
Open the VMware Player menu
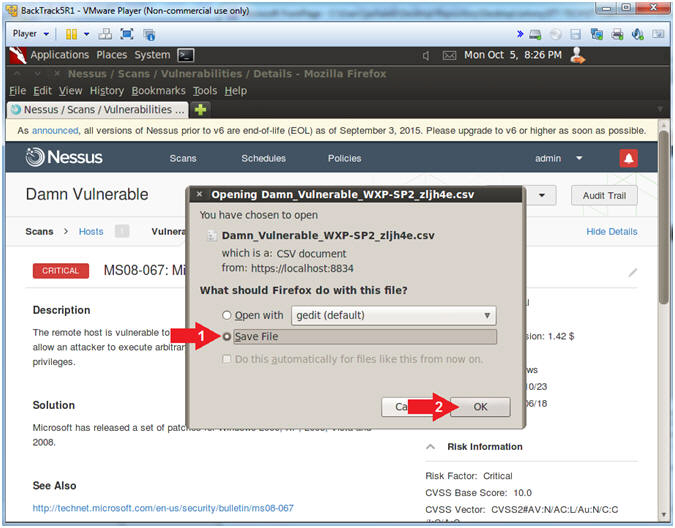(31, 34)
